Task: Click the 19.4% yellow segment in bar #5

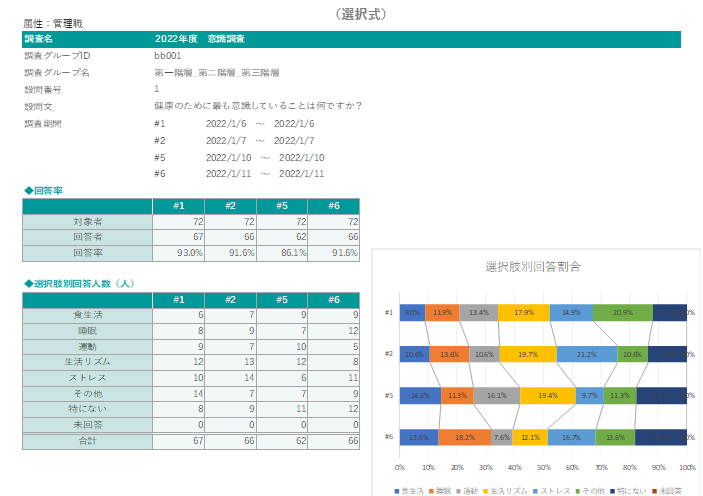Action: coord(548,396)
